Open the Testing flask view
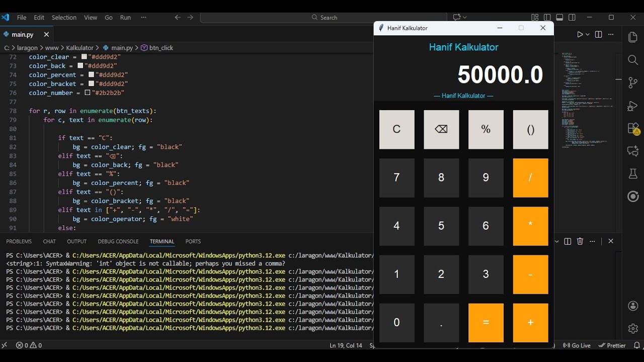 [633, 173]
